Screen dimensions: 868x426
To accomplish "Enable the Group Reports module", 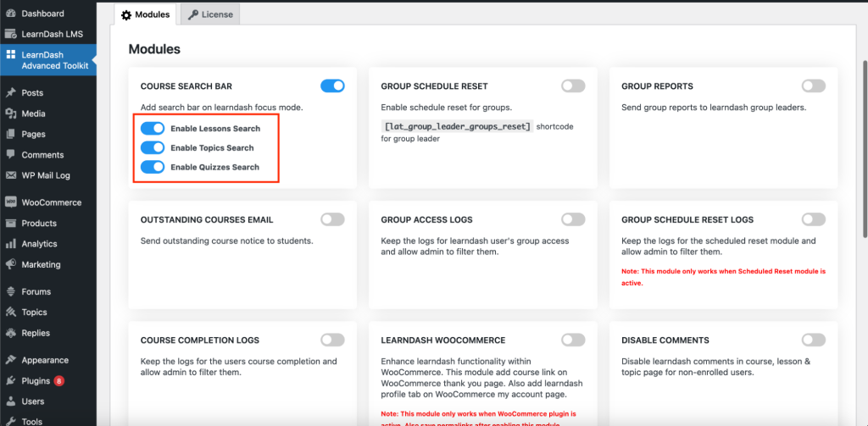I will [x=813, y=86].
